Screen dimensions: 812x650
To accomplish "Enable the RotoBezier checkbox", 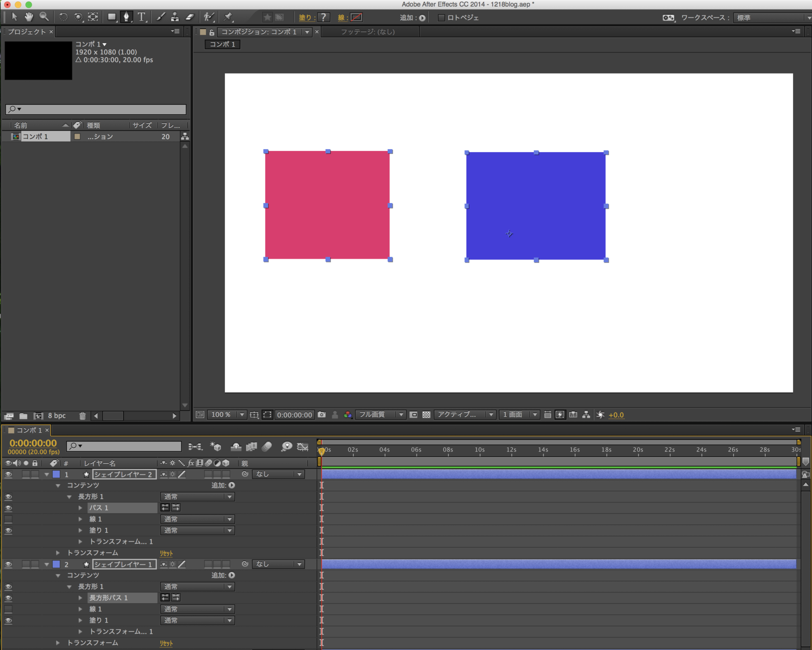I will (441, 17).
